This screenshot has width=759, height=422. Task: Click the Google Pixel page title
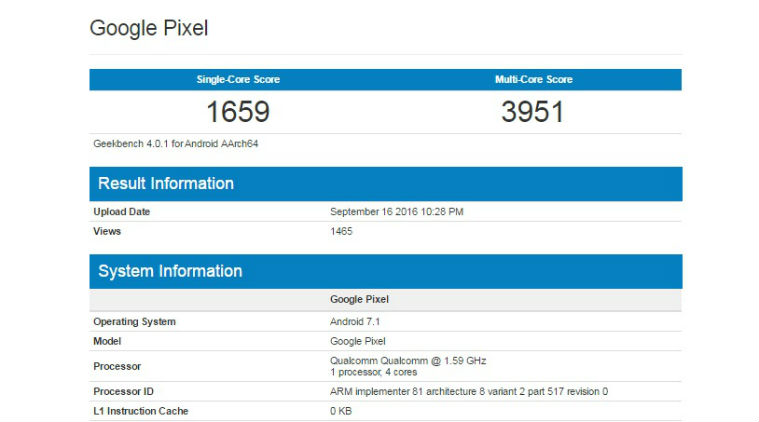point(149,29)
